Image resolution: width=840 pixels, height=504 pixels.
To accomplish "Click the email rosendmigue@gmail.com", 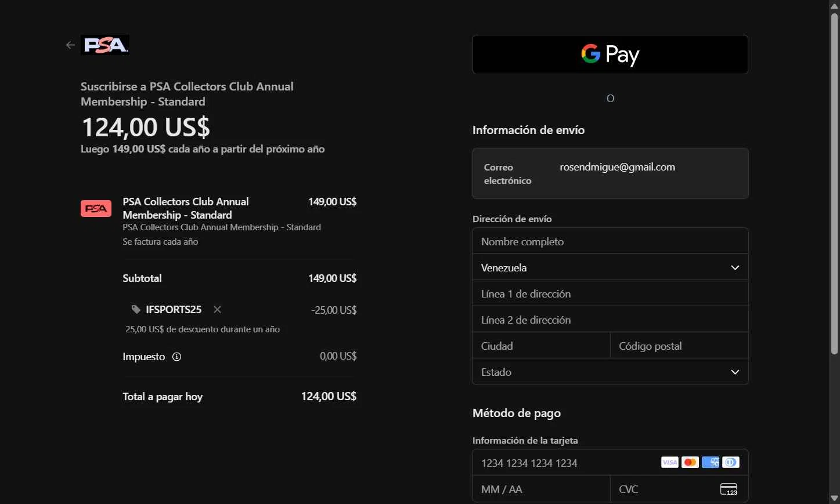I will 617,167.
